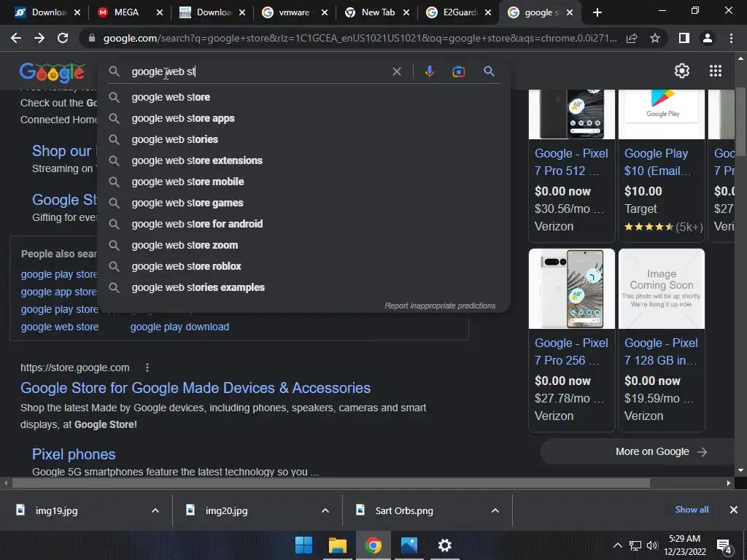Go to Google home via the logo
The image size is (747, 560).
[x=52, y=72]
